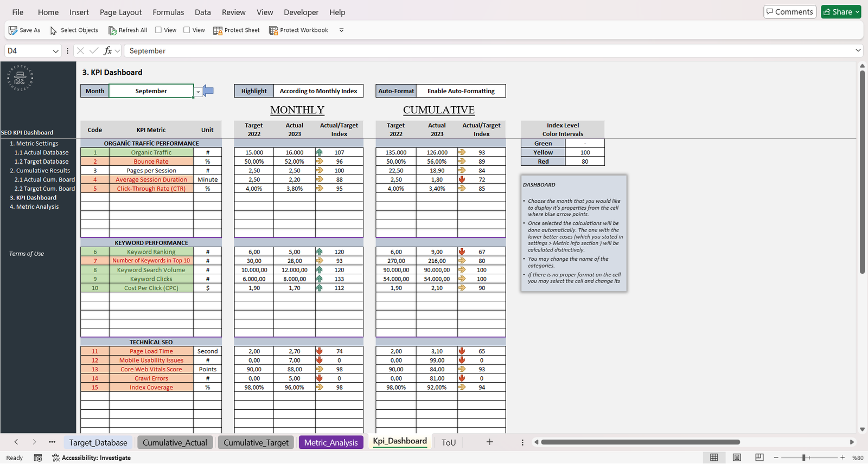
Task: Click the Save As icon in toolbar
Action: point(13,30)
